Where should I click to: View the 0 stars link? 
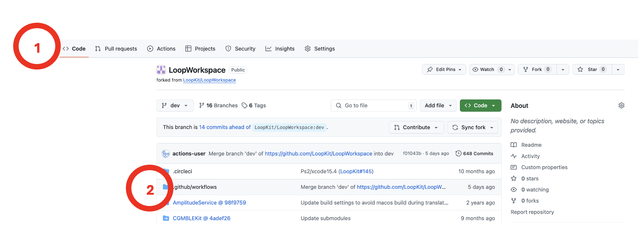[530, 179]
